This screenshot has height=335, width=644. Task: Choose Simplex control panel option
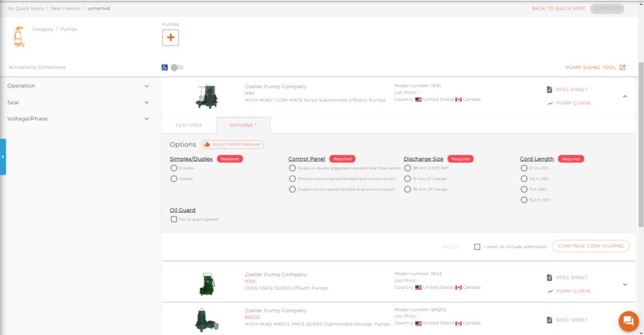click(x=292, y=179)
